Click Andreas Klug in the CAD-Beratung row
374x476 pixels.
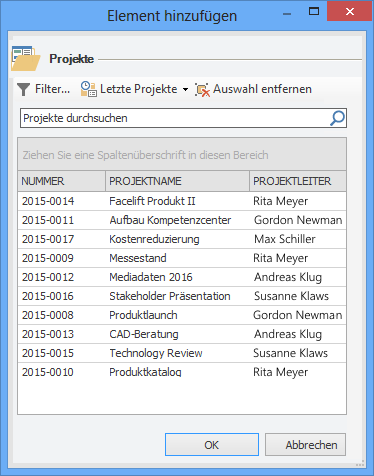pyautogui.click(x=288, y=334)
